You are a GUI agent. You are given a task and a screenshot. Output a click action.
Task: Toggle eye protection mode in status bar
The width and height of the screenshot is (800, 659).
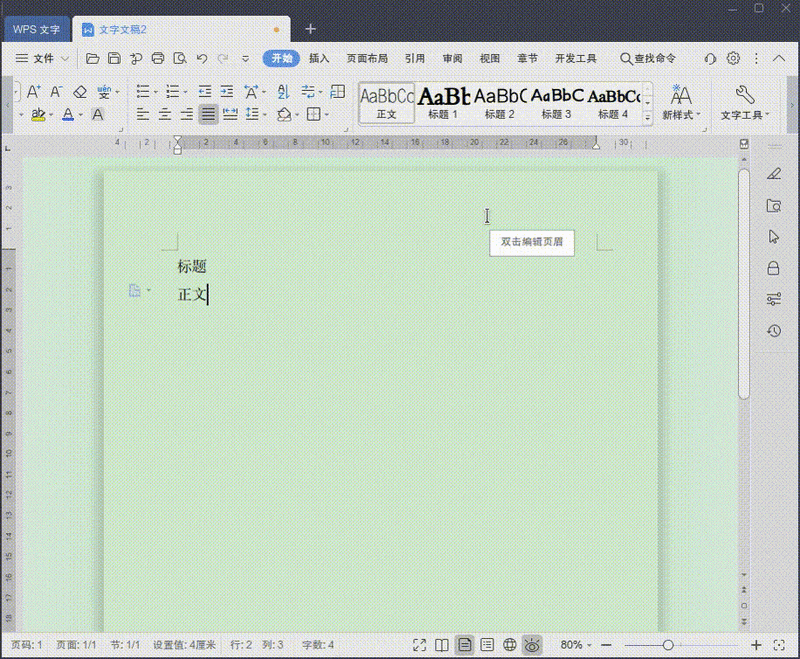[532, 645]
